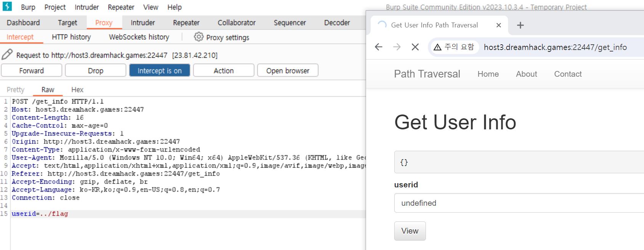Open the HTTP history sub-tab
644x250 pixels.
(x=71, y=37)
